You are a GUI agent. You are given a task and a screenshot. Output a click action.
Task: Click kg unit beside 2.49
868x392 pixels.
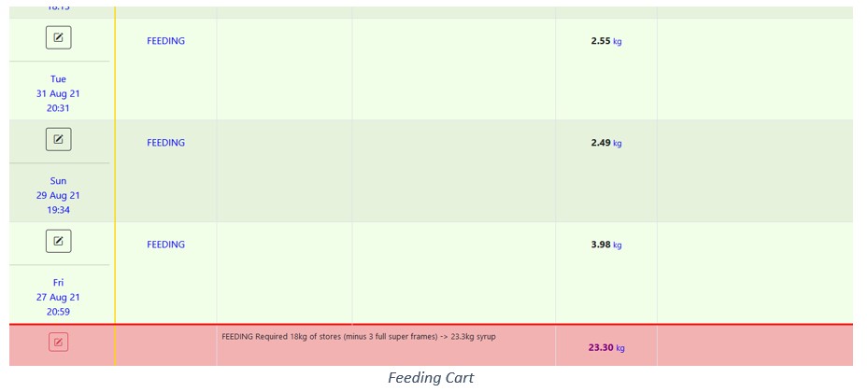click(x=618, y=143)
